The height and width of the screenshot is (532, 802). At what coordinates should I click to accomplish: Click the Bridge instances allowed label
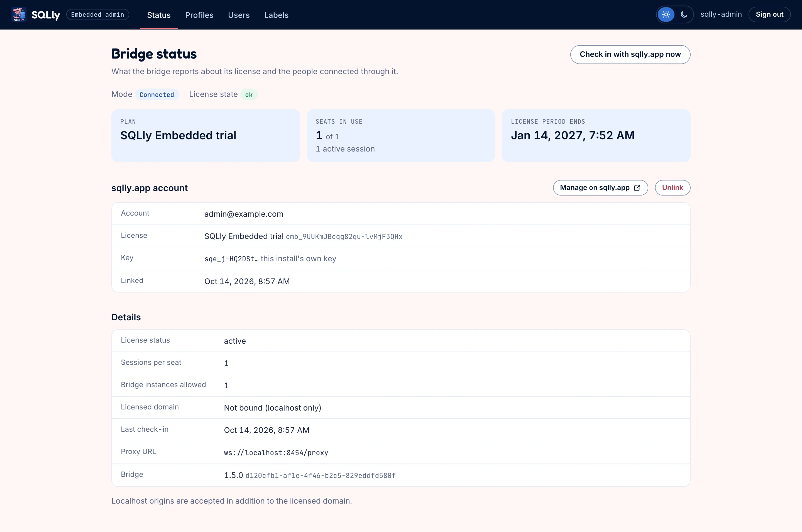point(163,385)
